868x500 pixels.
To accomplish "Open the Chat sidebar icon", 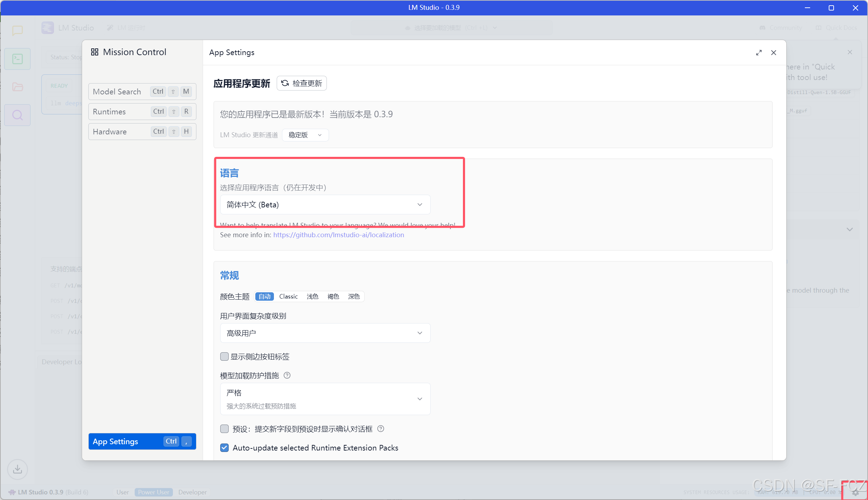I will point(17,31).
